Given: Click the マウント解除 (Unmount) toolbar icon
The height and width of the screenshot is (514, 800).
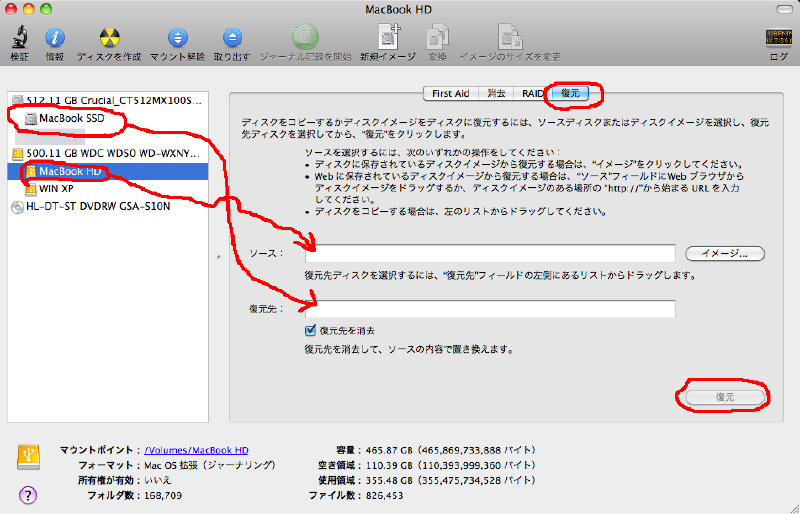Looking at the screenshot, I should click(x=178, y=38).
